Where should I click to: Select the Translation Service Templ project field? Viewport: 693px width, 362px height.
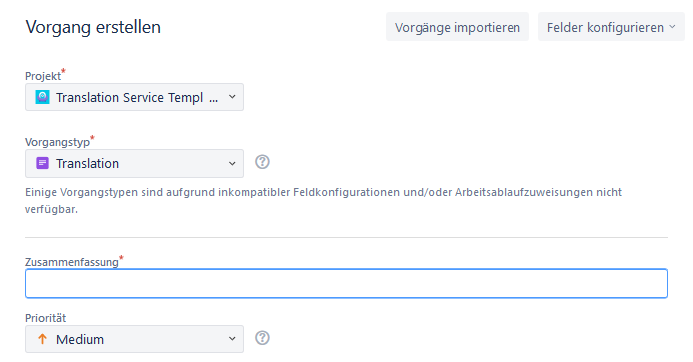(x=134, y=97)
